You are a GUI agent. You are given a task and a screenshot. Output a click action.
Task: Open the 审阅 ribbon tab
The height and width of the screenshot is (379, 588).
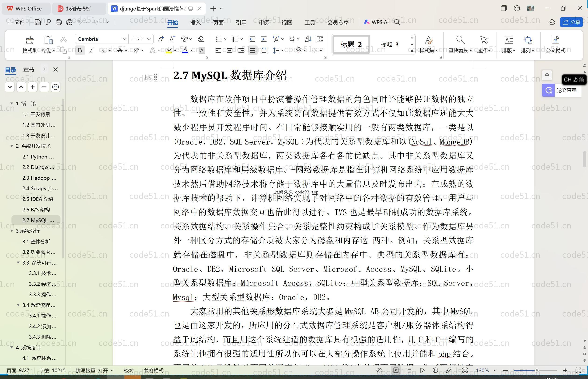[x=264, y=23]
